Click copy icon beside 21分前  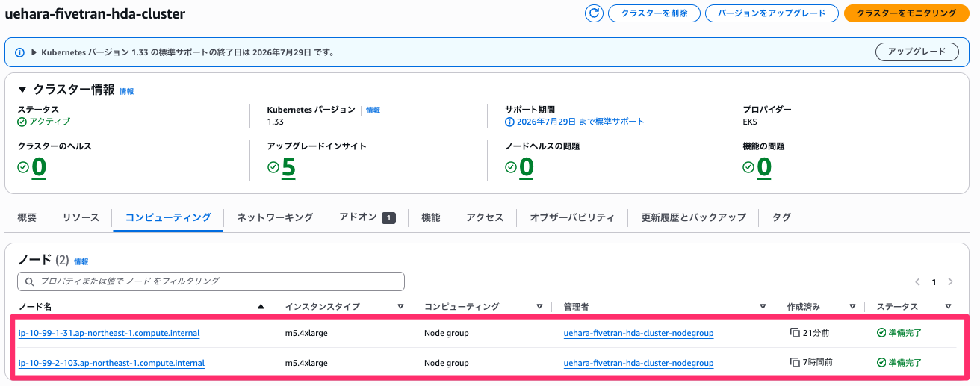pos(795,333)
